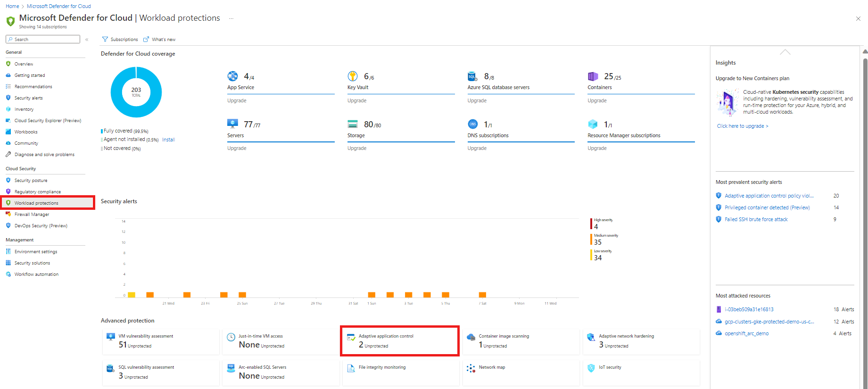Open Workflow automation
This screenshot has height=389, width=868.
[x=36, y=274]
